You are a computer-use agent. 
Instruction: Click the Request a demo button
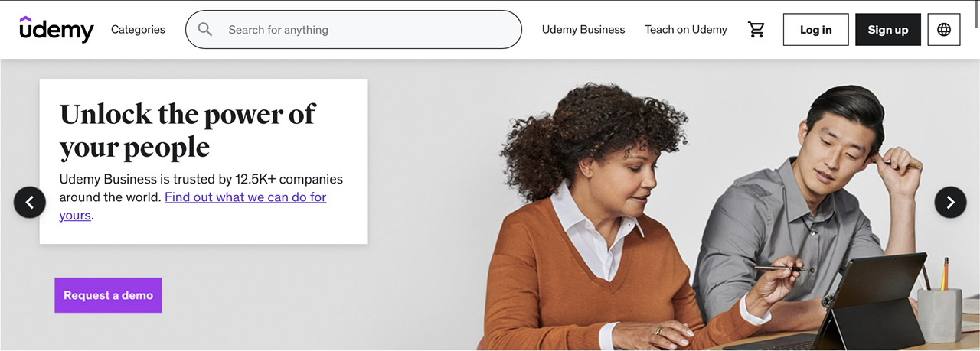click(108, 295)
